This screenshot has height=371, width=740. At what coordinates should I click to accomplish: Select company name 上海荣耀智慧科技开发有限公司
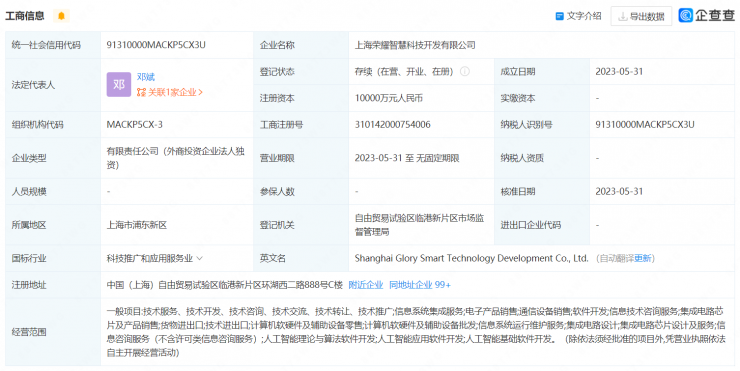click(415, 45)
